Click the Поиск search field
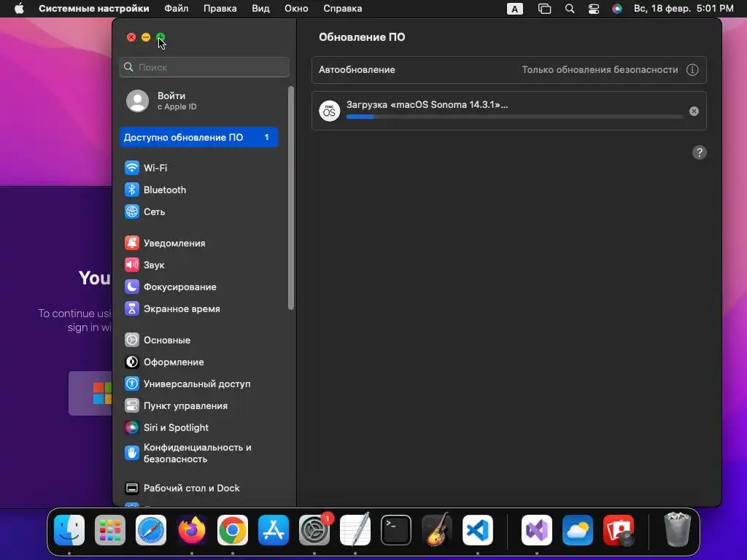The height and width of the screenshot is (560, 747). [x=204, y=67]
